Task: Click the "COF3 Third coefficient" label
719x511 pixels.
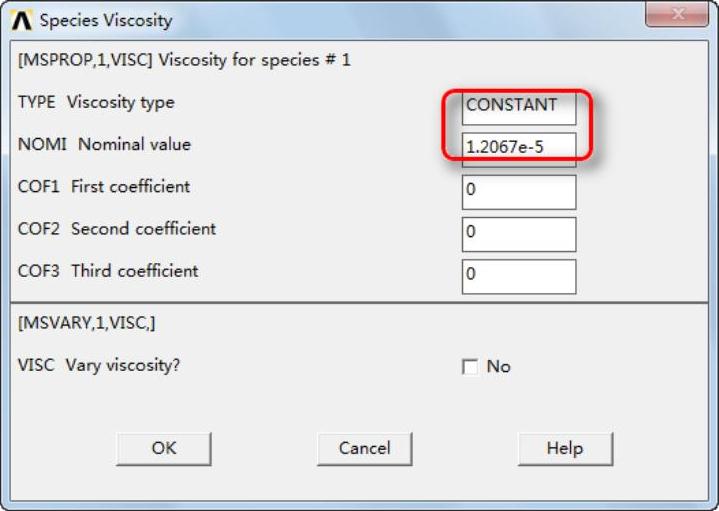Action: pos(108,270)
